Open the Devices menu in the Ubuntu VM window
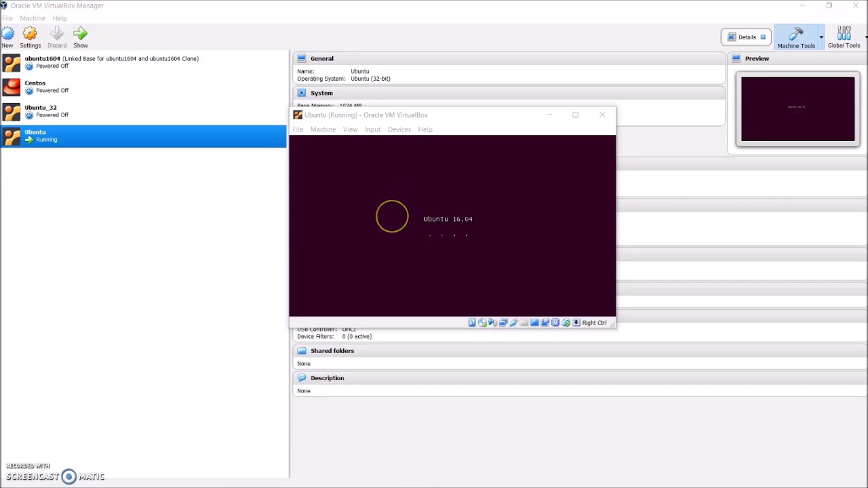868x488 pixels. (399, 129)
